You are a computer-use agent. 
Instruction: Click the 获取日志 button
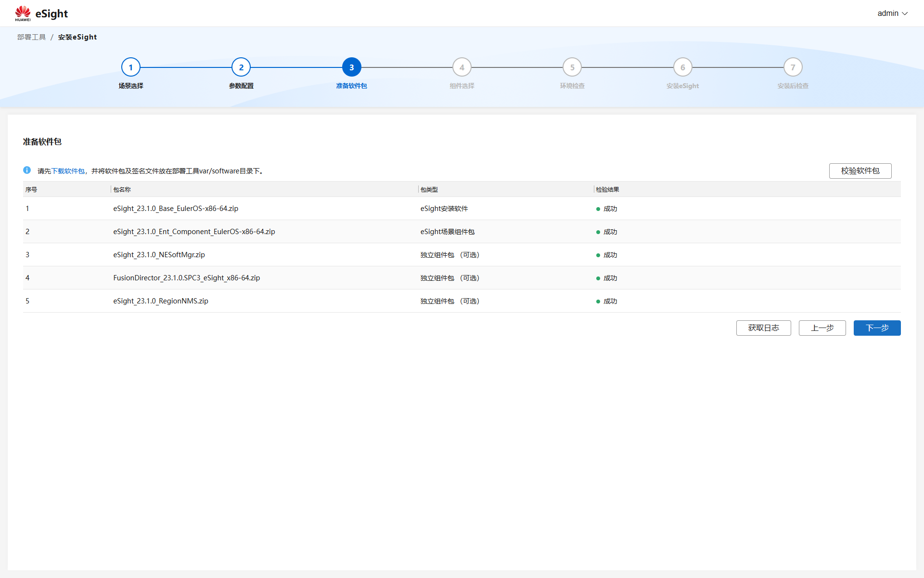click(x=763, y=328)
